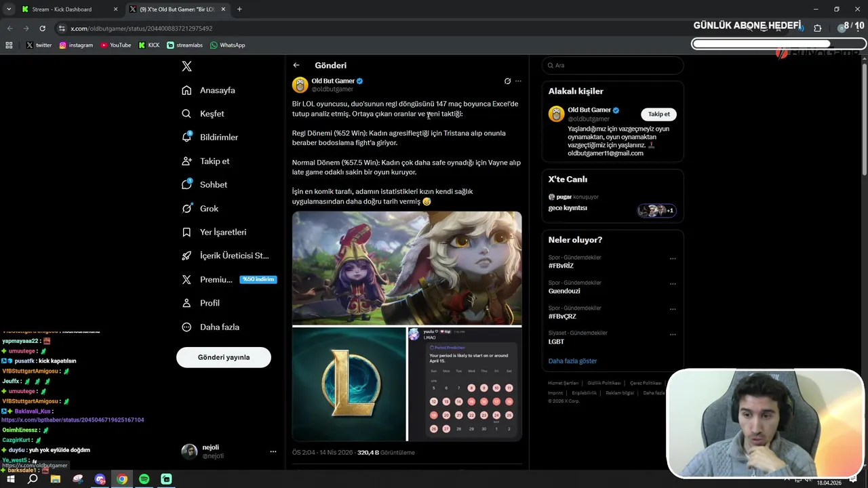Open the Windows Start menu
The height and width of the screenshot is (488, 868).
[x=10, y=479]
